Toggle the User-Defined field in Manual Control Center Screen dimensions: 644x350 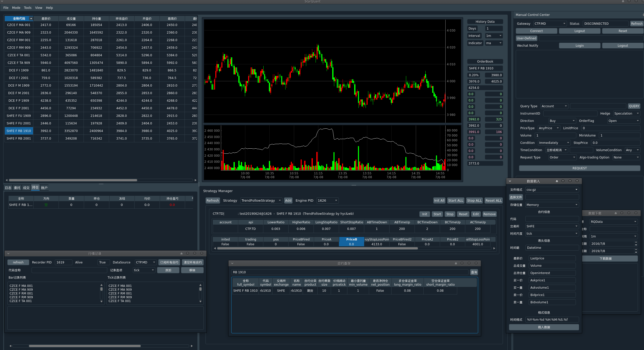[x=526, y=38]
